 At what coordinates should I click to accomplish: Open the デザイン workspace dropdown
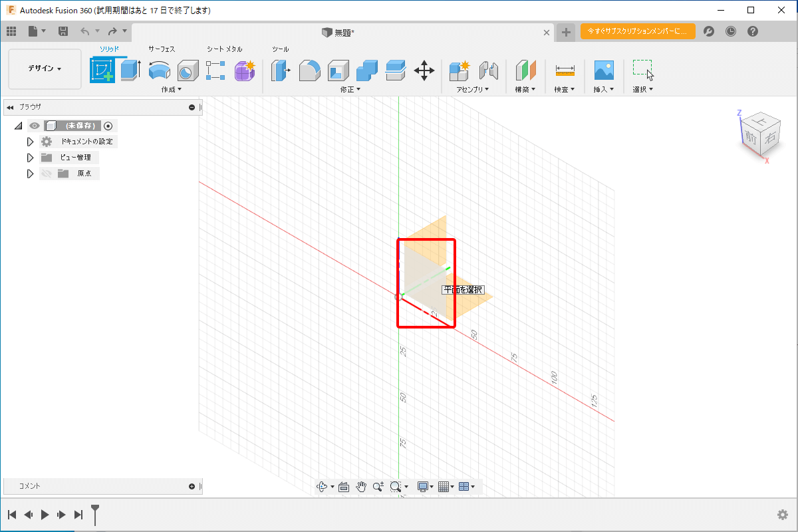[x=45, y=69]
